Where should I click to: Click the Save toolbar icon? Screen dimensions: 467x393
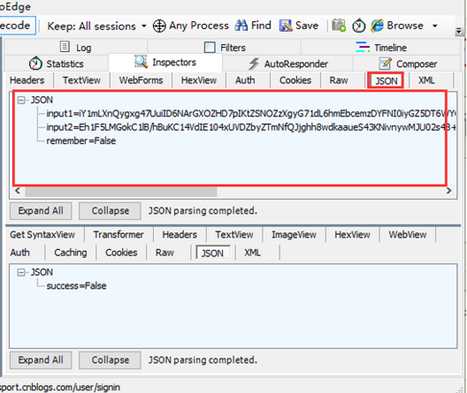(285, 25)
